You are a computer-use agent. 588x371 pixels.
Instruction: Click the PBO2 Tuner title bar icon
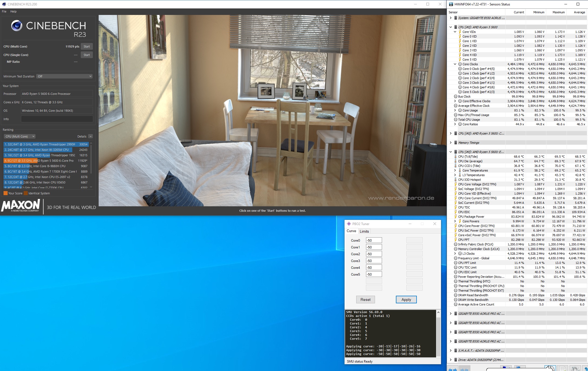349,224
